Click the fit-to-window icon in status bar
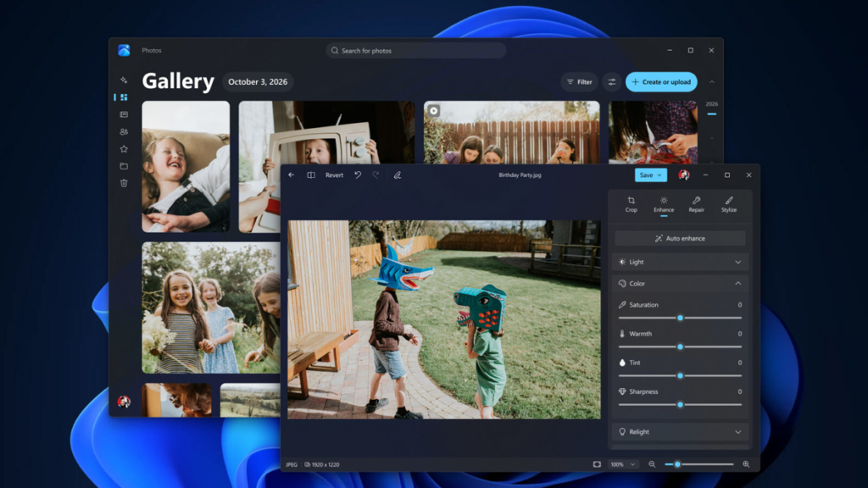This screenshot has width=868, height=488. [x=597, y=464]
